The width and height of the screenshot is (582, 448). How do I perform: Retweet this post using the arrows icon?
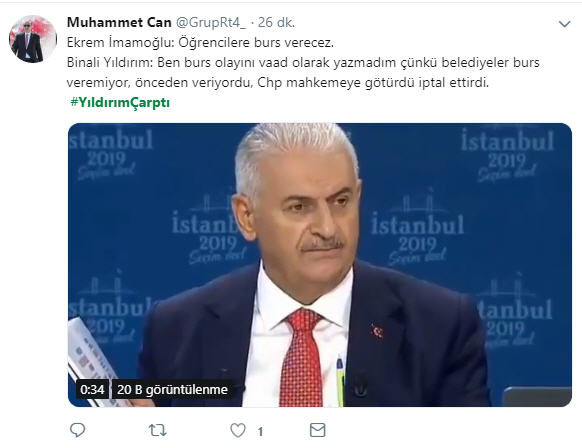(157, 430)
